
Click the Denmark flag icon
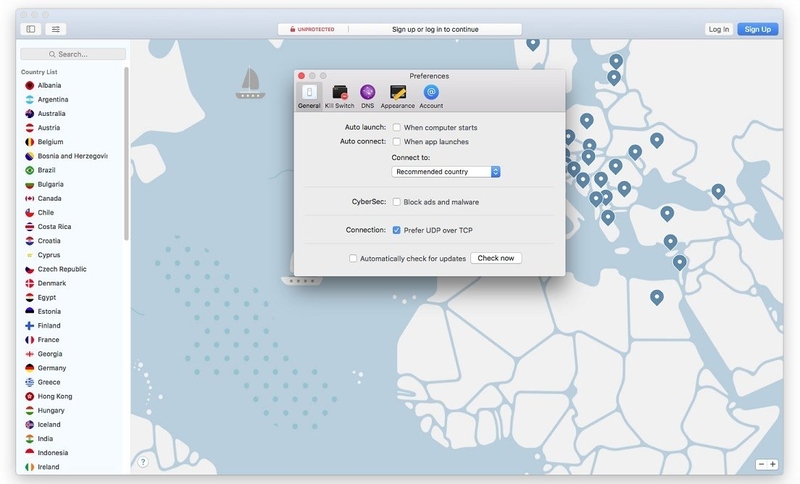click(30, 283)
